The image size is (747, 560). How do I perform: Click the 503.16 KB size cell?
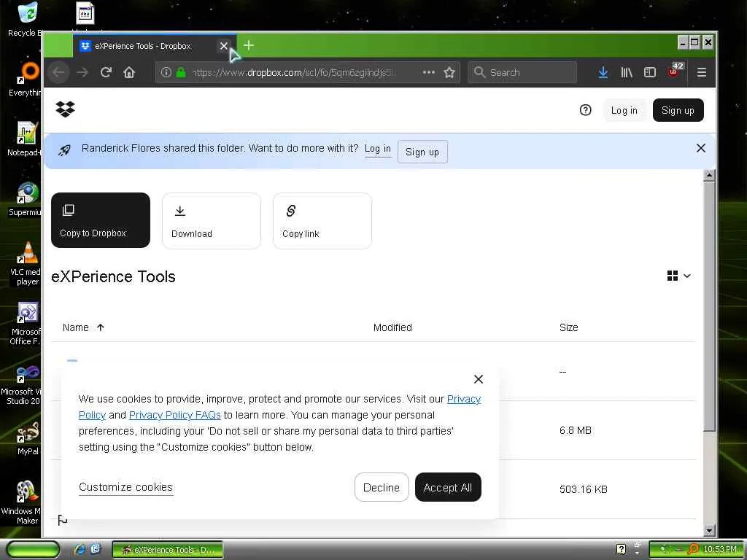pos(583,489)
